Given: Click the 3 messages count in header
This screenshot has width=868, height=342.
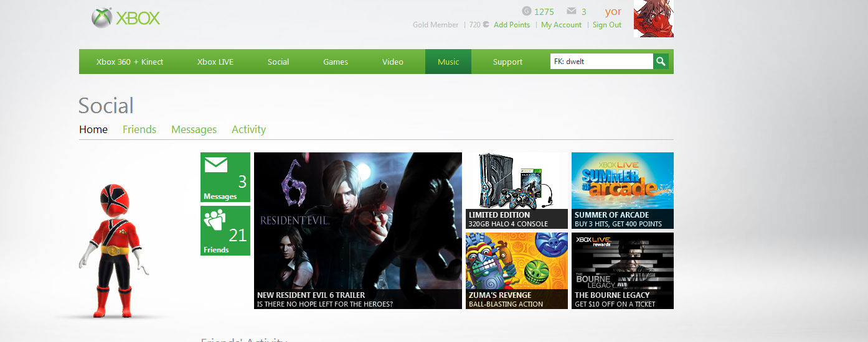Looking at the screenshot, I should [584, 11].
